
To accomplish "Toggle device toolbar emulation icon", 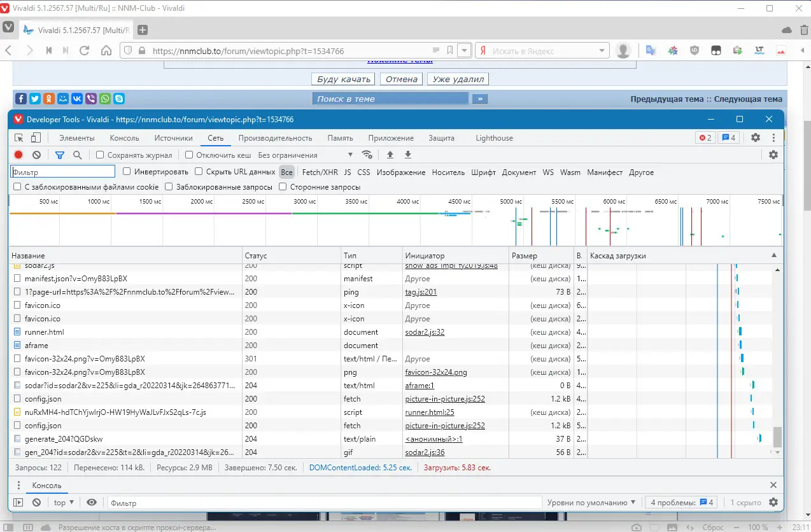I will click(36, 137).
